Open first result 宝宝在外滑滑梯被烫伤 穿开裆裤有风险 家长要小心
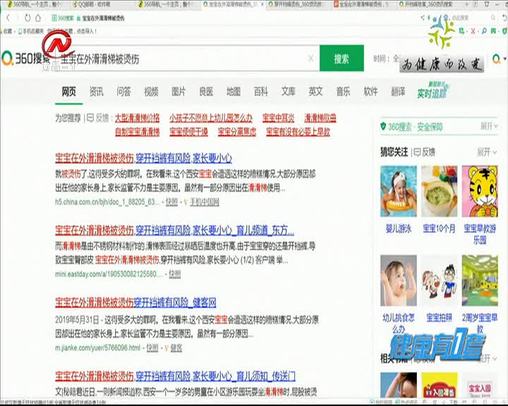Image resolution: width=508 pixels, height=406 pixels. pyautogui.click(x=144, y=158)
